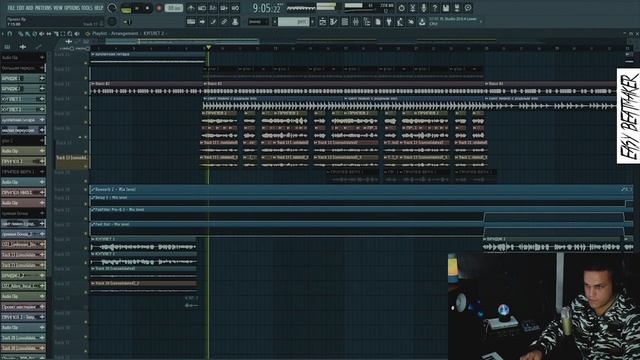Click the undo history circular icon
Image resolution: width=640 pixels, height=360 pixels.
point(402,8)
